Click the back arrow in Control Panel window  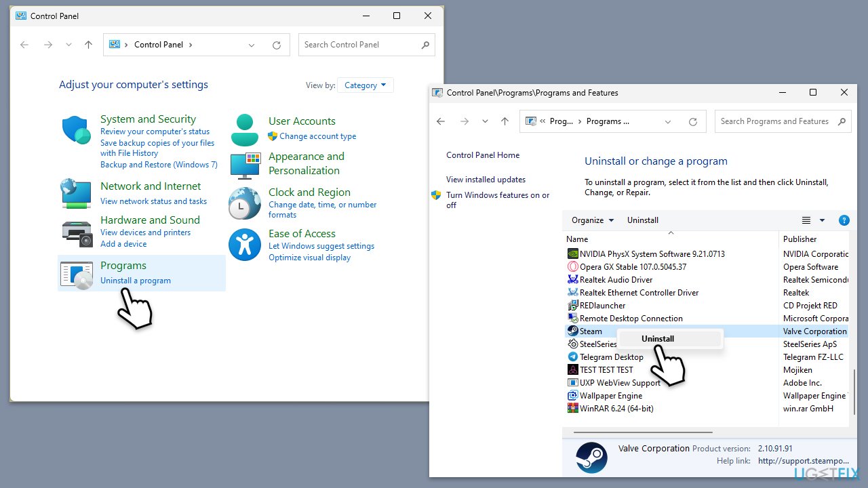(x=24, y=45)
